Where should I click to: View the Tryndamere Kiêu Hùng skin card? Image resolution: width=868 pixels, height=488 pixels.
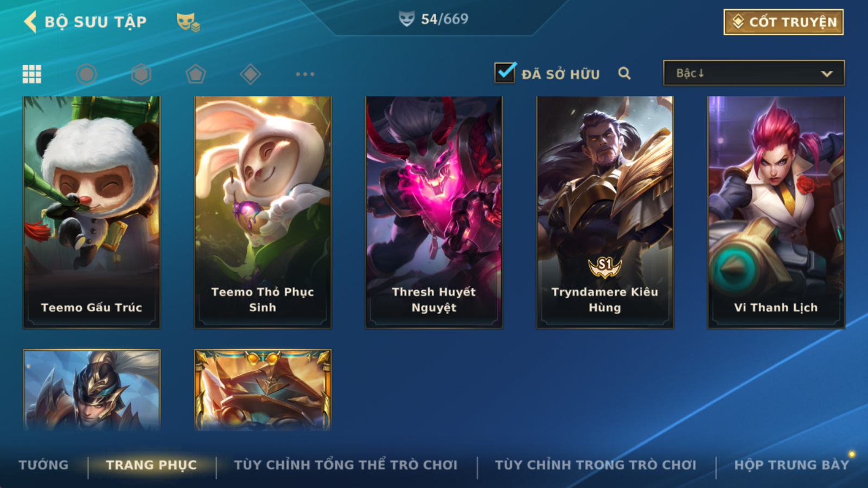[605, 212]
